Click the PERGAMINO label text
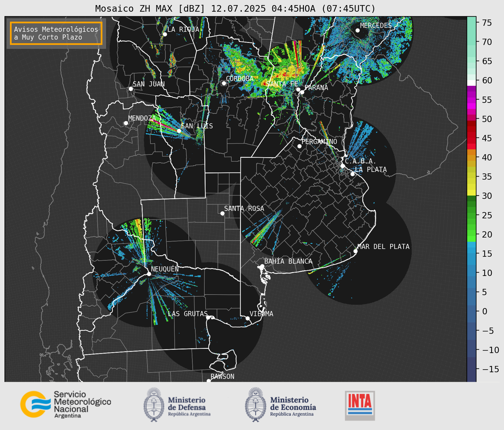 319,141
